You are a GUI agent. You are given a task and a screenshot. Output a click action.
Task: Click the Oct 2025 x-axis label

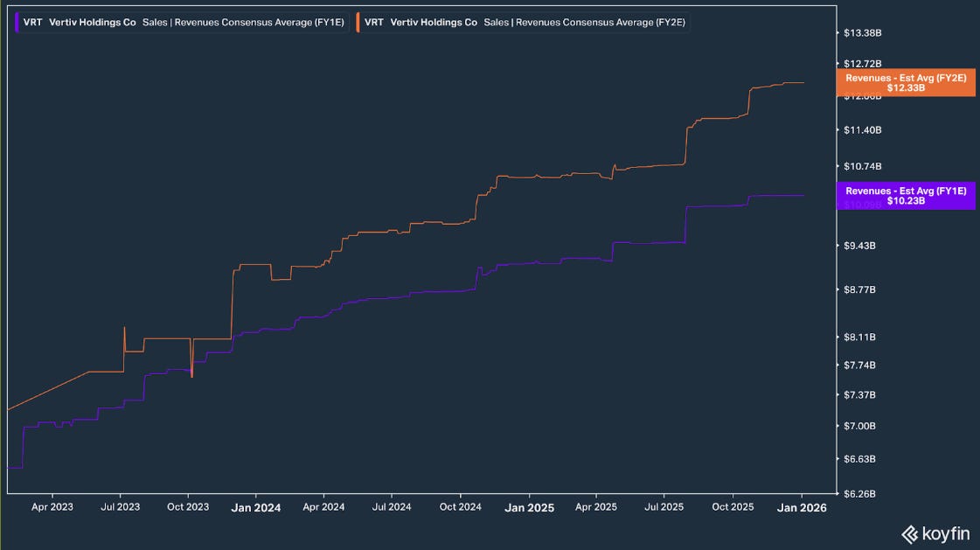coord(733,507)
